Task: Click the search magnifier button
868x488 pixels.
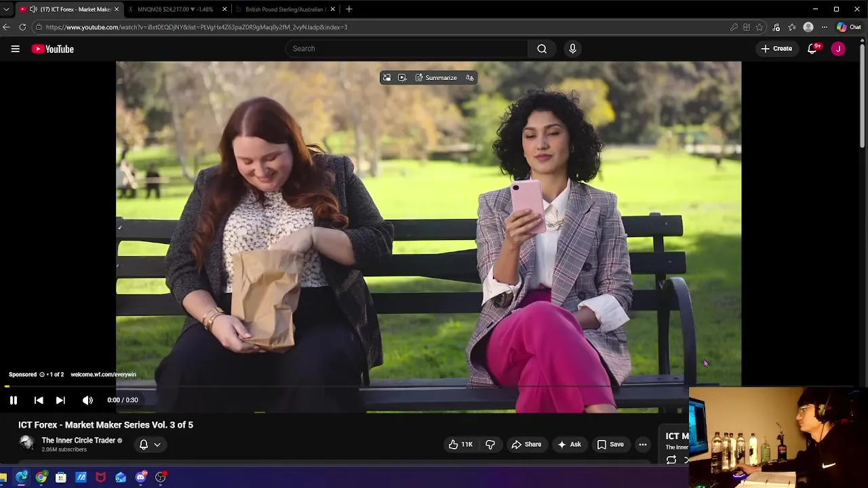Action: [x=542, y=49]
